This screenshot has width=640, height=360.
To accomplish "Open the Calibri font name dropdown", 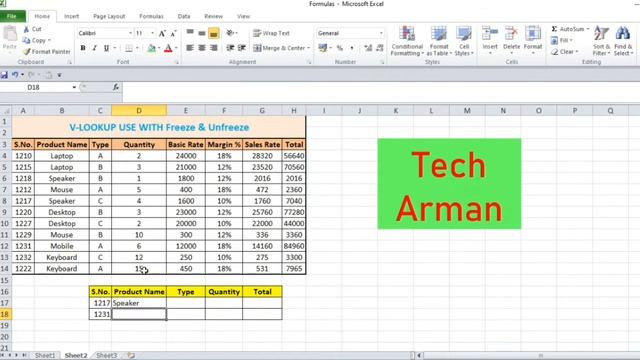I will [x=130, y=33].
